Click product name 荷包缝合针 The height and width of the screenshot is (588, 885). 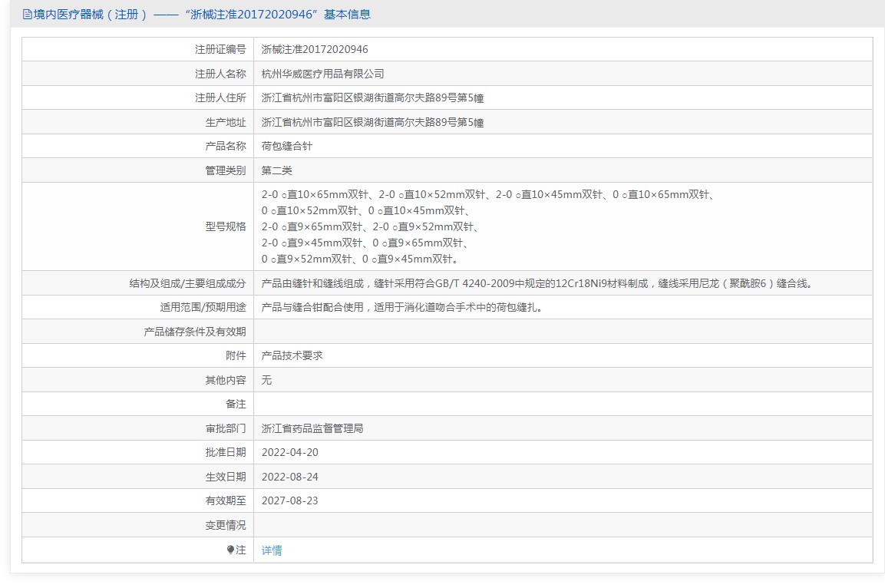point(287,146)
